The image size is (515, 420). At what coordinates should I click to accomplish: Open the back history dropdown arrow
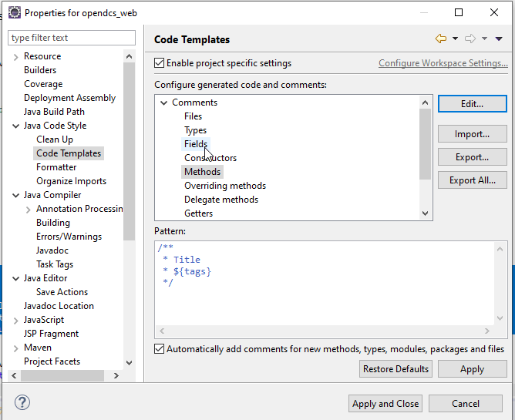click(455, 39)
